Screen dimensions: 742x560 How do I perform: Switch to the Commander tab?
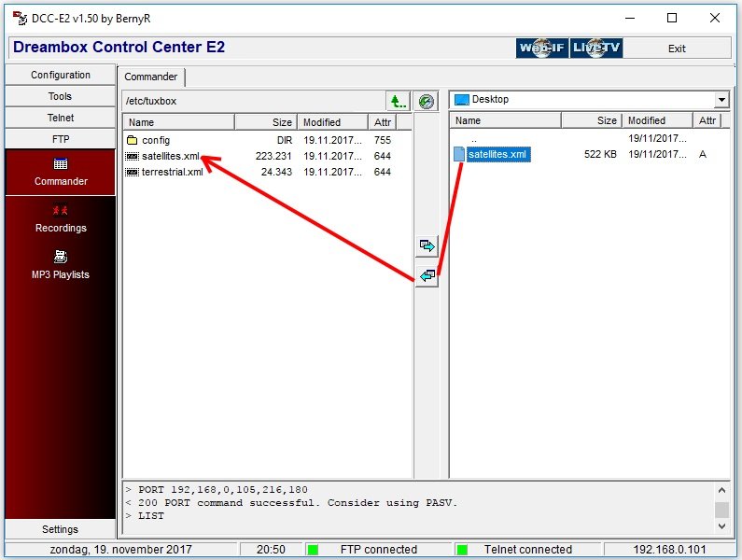point(151,77)
